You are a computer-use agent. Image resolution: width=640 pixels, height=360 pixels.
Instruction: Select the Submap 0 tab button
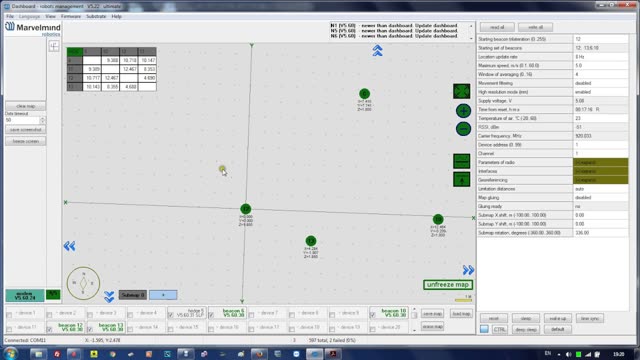133,295
